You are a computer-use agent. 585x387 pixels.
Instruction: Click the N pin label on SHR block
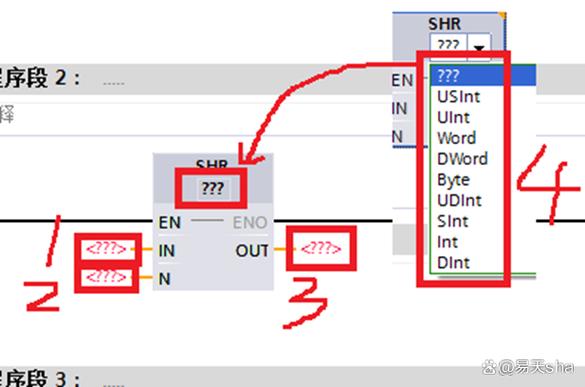[x=165, y=279]
